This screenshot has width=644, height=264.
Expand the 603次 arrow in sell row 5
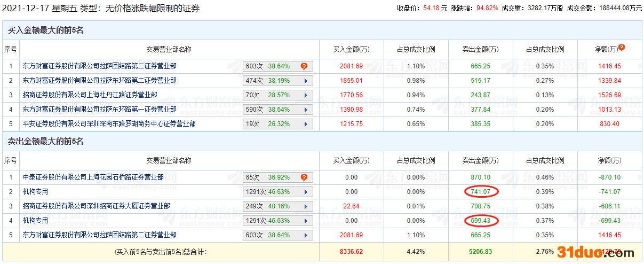(x=306, y=235)
